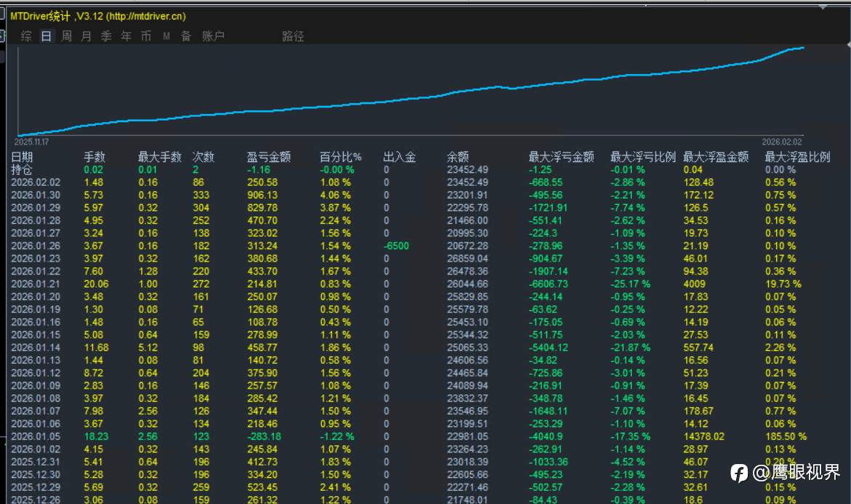
Task: Select the 2026.01.05 loss row date
Action: coord(36,436)
